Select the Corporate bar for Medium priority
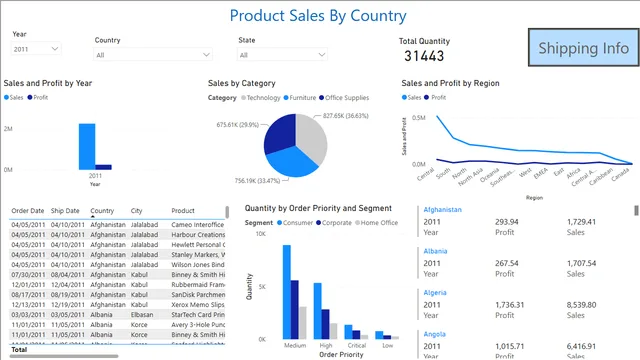 pos(294,310)
